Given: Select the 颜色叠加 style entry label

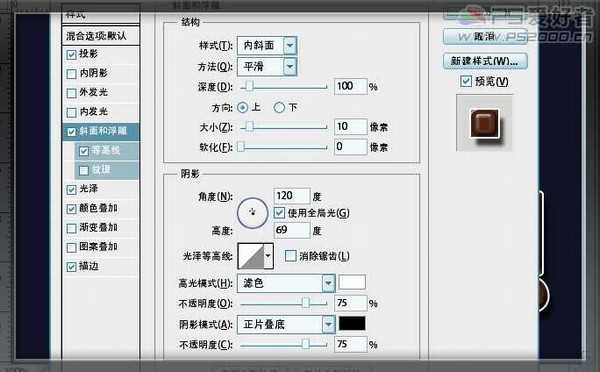Looking at the screenshot, I should [x=98, y=208].
